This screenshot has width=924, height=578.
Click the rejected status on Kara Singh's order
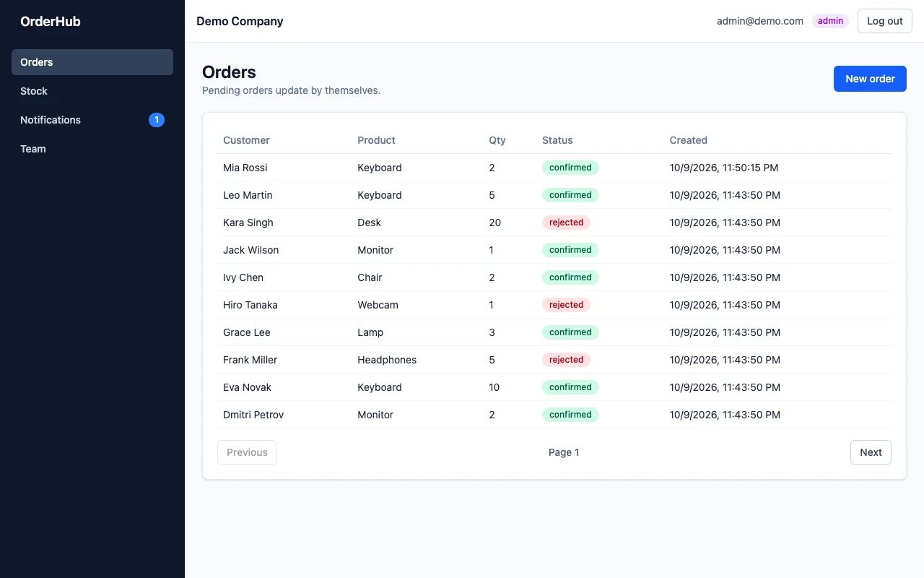[x=566, y=223]
